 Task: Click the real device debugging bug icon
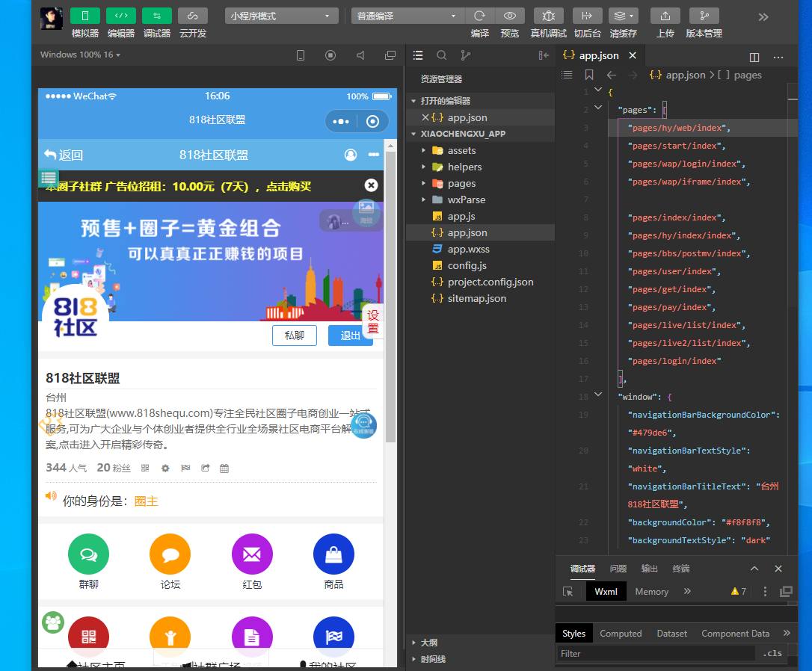pyautogui.click(x=548, y=16)
